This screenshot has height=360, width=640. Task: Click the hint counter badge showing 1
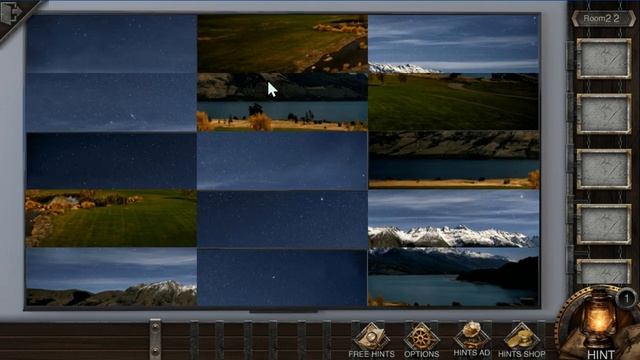click(x=627, y=298)
